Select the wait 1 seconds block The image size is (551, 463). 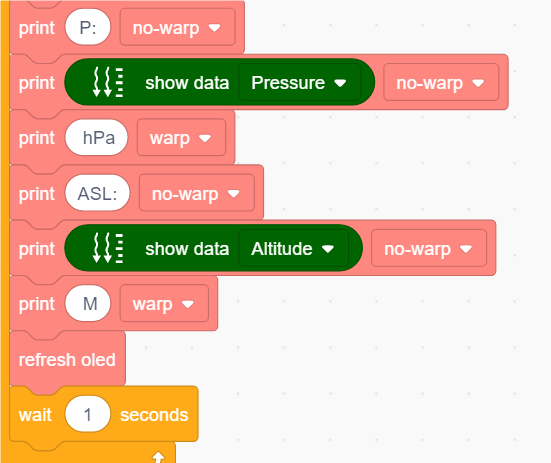(104, 414)
